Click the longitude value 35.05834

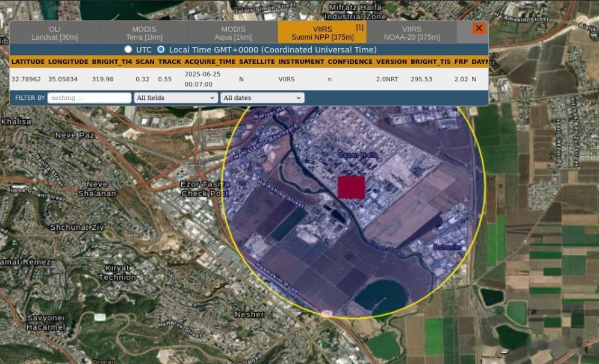pyautogui.click(x=63, y=79)
